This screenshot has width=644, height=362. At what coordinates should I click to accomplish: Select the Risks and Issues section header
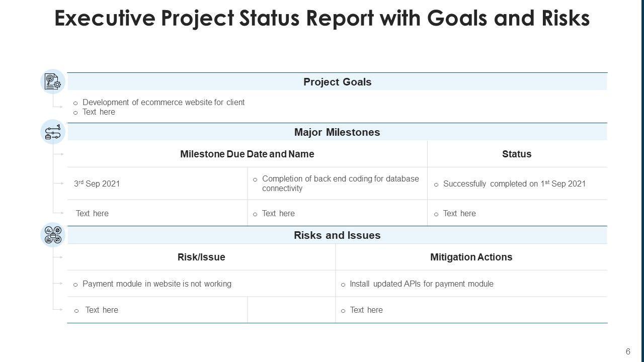click(337, 235)
